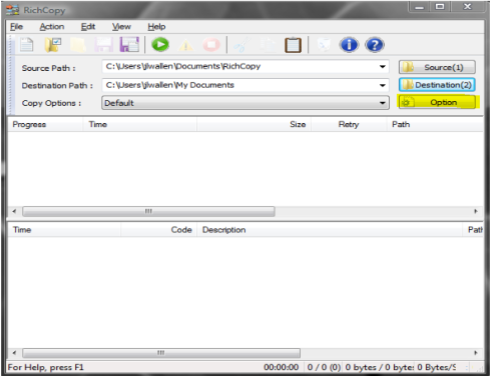Expand the Source Path dropdown arrow
This screenshot has height=376, width=490.
click(382, 67)
